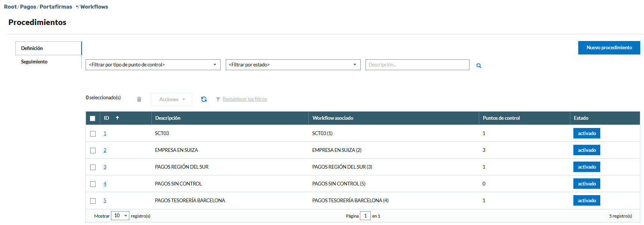Click the filter funnel icon
The height and width of the screenshot is (225, 644).
pos(218,99)
